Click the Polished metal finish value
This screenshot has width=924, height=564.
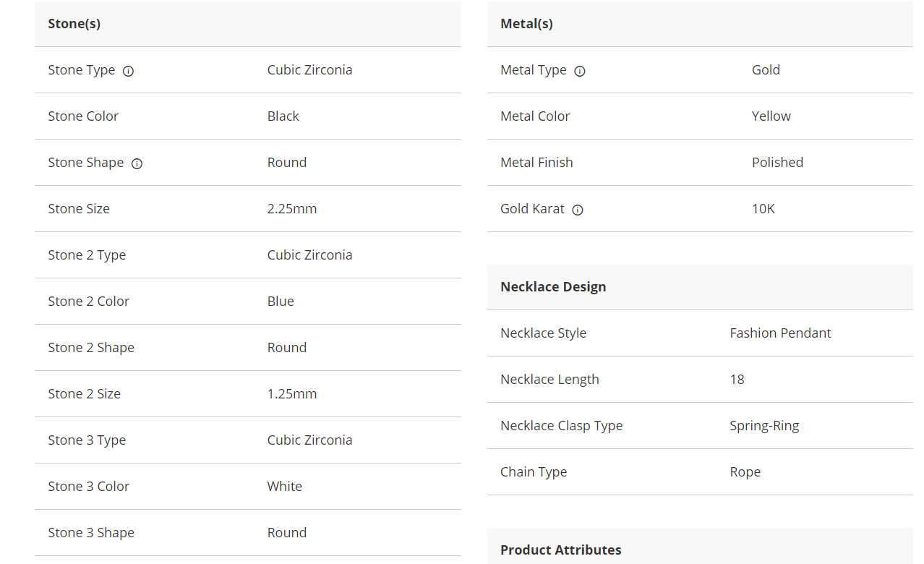pos(777,163)
